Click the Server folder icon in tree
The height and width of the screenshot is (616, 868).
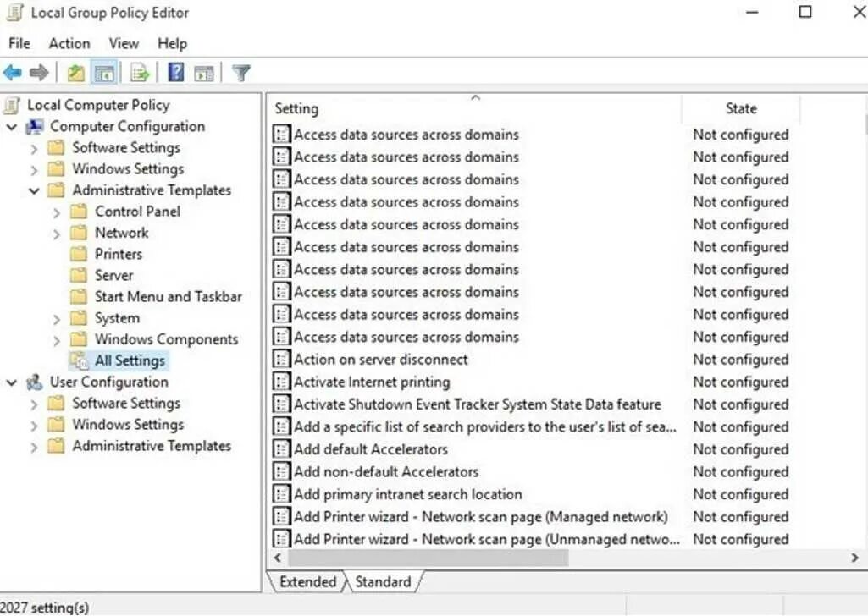pyautogui.click(x=79, y=275)
